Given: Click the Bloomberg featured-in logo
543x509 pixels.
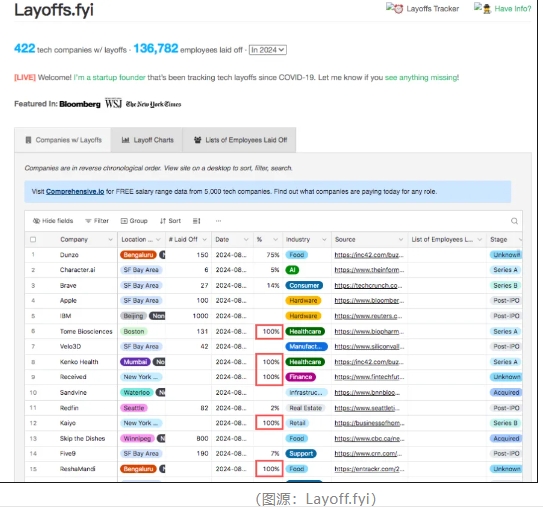Looking at the screenshot, I should pyautogui.click(x=80, y=104).
